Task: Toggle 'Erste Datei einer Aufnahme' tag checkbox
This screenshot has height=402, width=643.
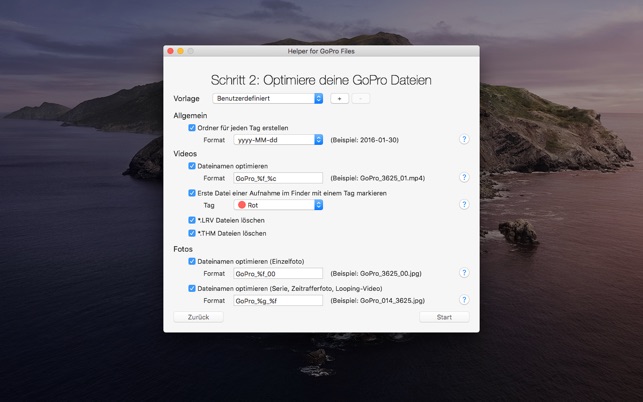Action: pyautogui.click(x=192, y=193)
